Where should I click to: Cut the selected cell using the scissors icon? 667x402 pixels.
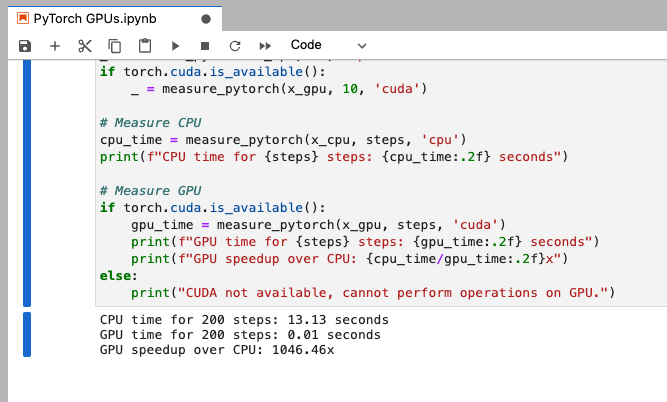[85, 46]
